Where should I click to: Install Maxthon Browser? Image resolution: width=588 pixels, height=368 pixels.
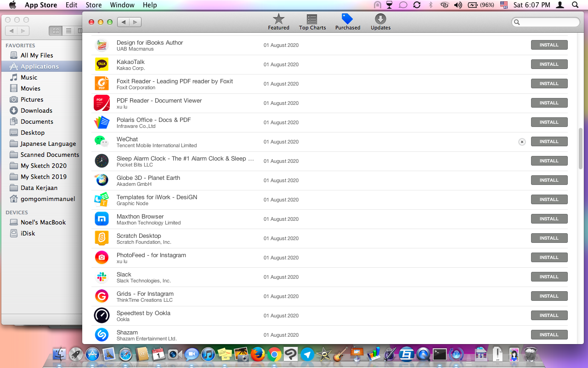point(549,219)
